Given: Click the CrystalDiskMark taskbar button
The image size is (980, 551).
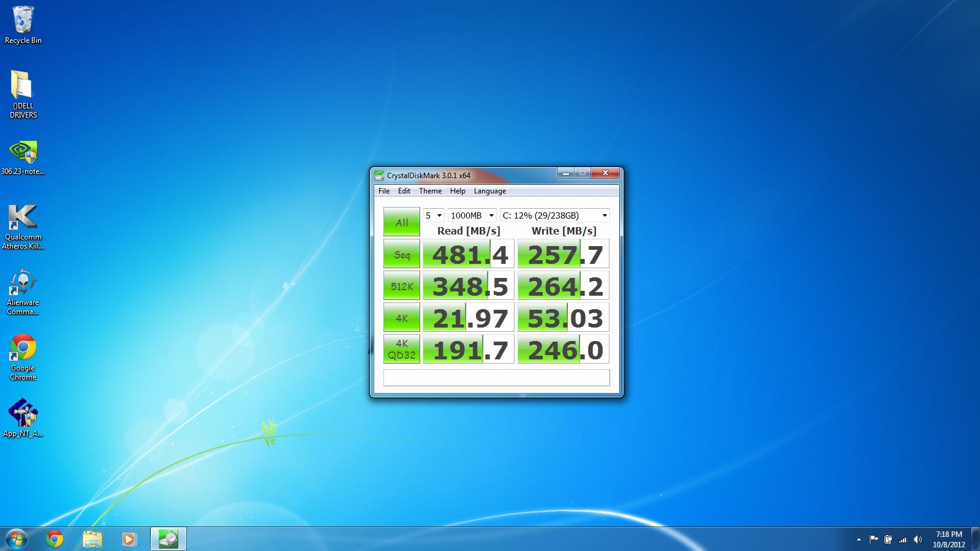Looking at the screenshot, I should tap(168, 539).
